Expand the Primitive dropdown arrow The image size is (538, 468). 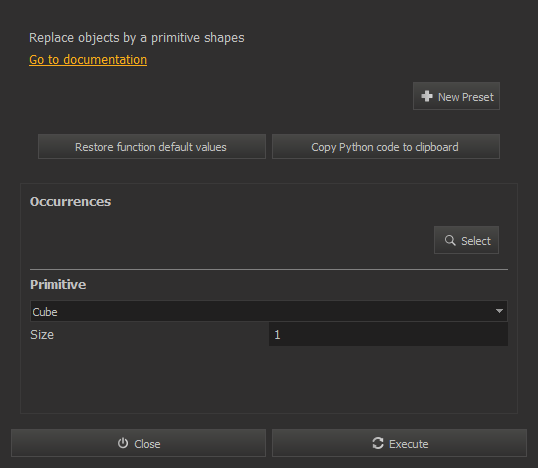(499, 311)
